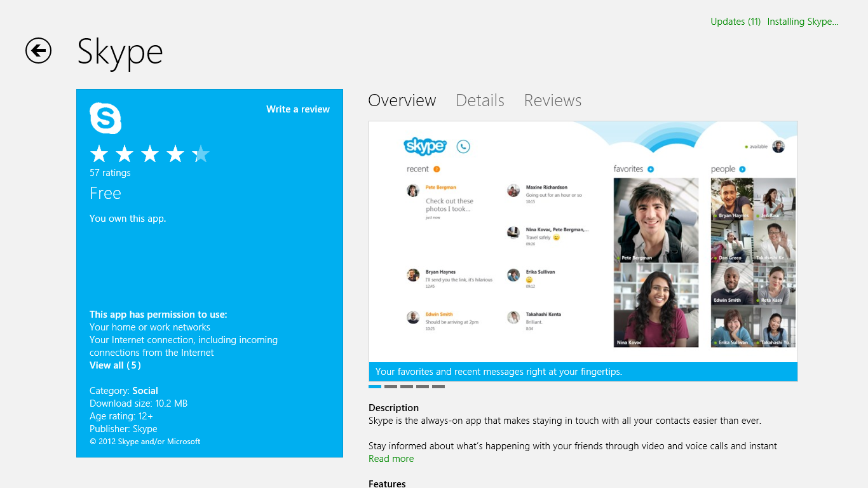Select the second screenshot indicator bar

click(391, 386)
